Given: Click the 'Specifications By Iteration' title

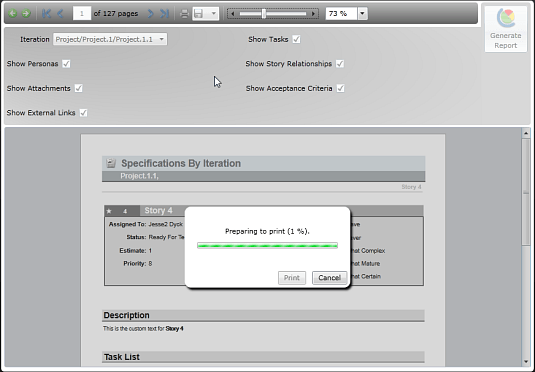Looking at the screenshot, I should [x=181, y=163].
